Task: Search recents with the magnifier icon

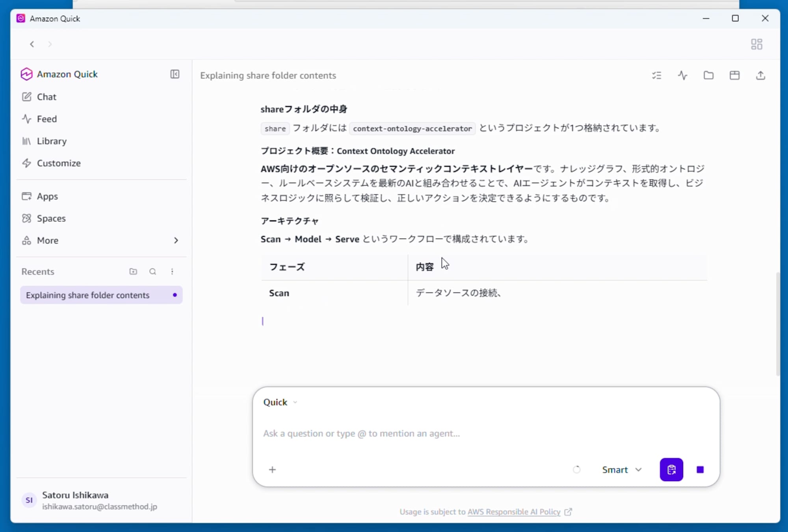Action: coord(152,271)
